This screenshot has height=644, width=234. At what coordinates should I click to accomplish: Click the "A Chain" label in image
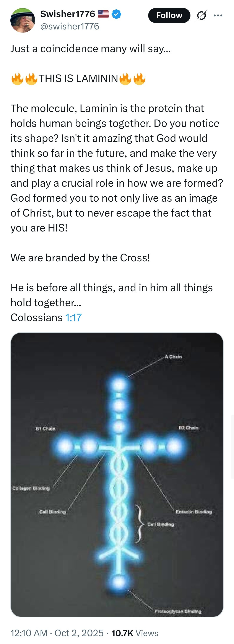tap(173, 357)
